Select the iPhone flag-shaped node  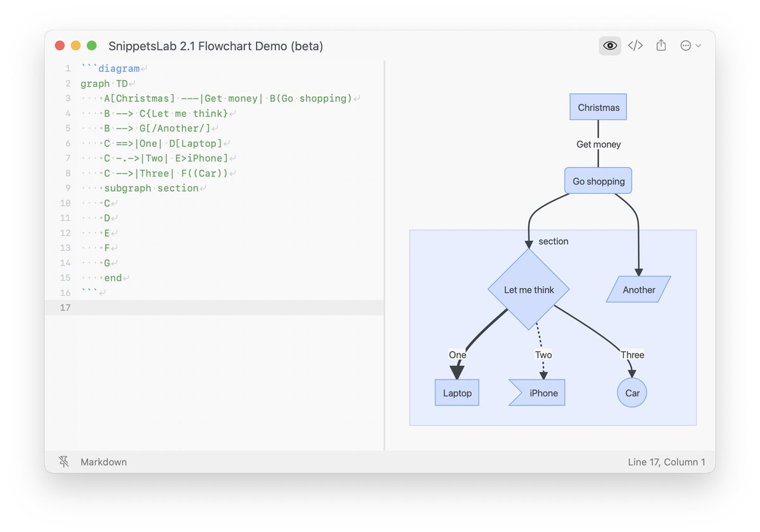(x=537, y=393)
